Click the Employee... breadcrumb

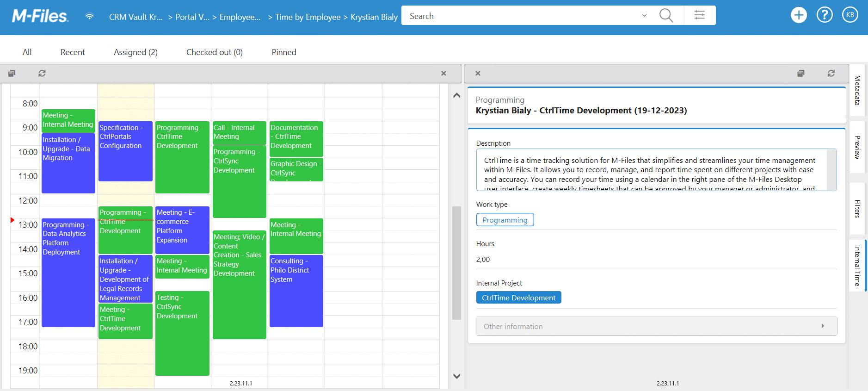[x=240, y=17]
